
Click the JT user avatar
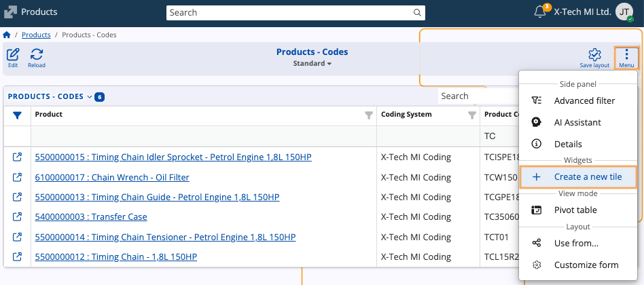coord(624,12)
